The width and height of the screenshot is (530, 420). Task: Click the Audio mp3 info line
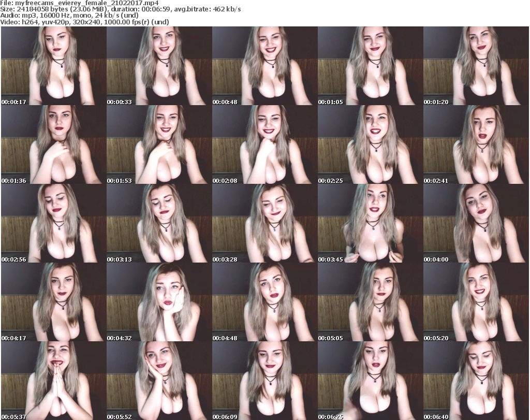tap(69, 16)
